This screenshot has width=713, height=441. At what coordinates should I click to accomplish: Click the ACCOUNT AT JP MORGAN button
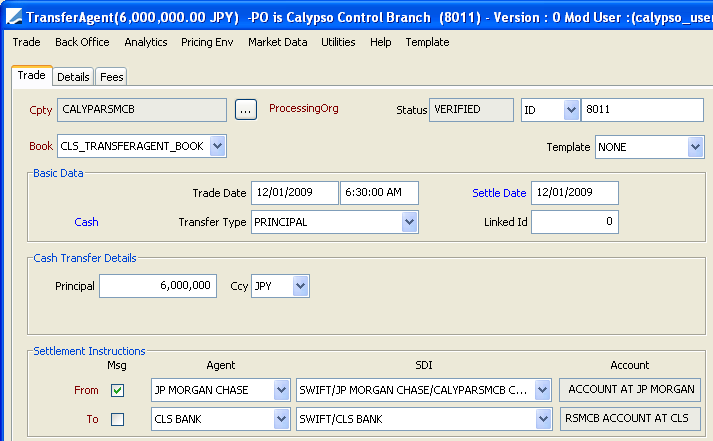click(x=630, y=390)
